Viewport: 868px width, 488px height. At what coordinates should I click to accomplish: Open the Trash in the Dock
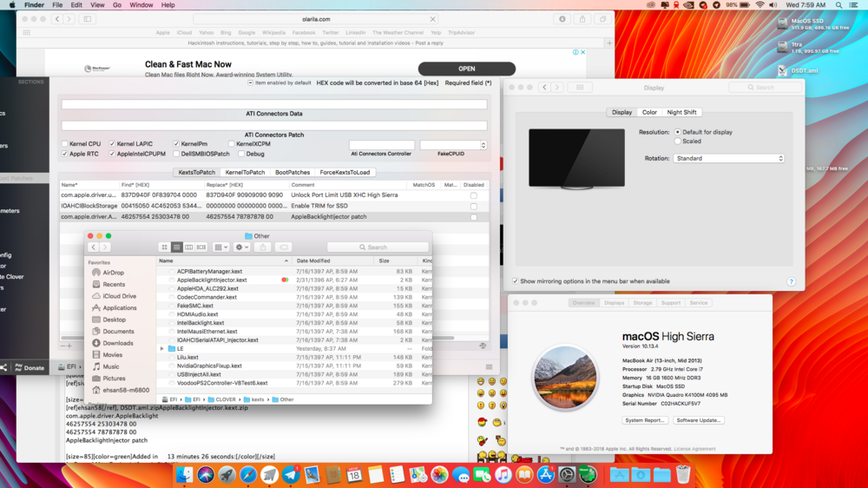click(683, 475)
